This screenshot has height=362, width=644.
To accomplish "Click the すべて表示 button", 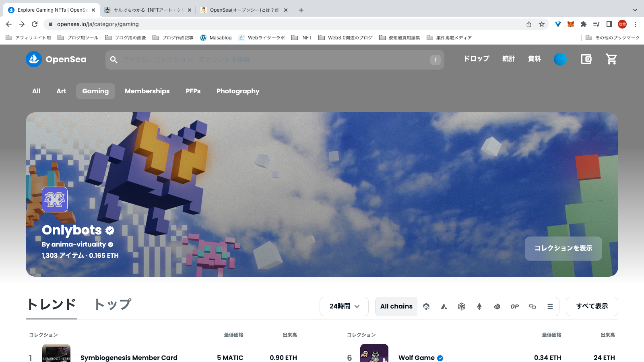I will (x=592, y=306).
